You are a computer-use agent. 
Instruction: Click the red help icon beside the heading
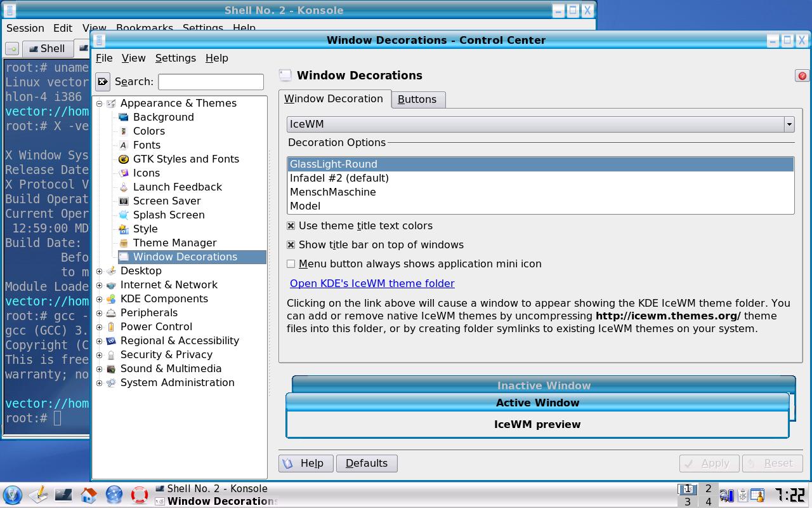802,76
